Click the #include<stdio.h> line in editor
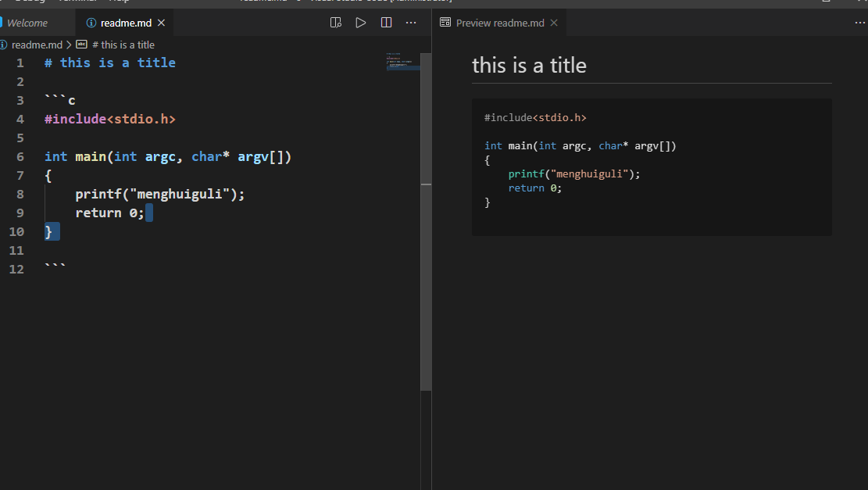The image size is (868, 490). pos(110,119)
